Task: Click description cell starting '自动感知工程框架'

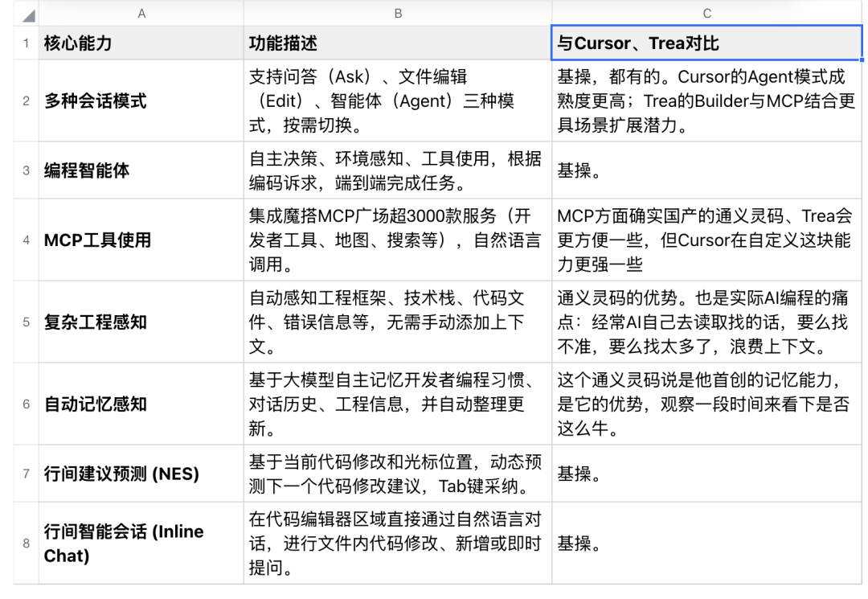Action: pyautogui.click(x=398, y=322)
